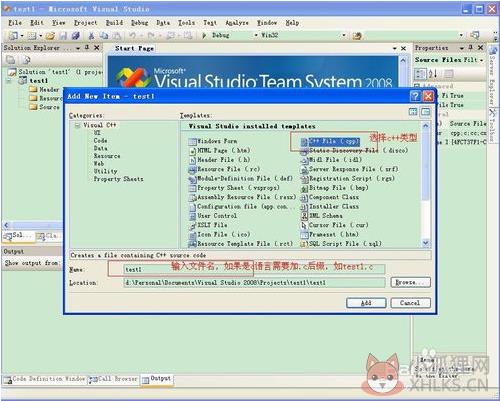Click the Location path field
Viewport: 500px width, 401px height.
(255, 283)
